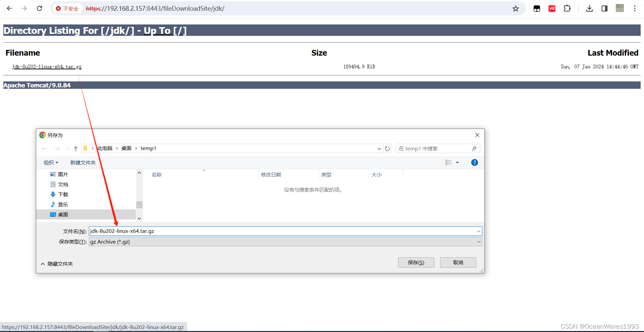Select 桌面 in the path breadcrumb

coord(126,148)
